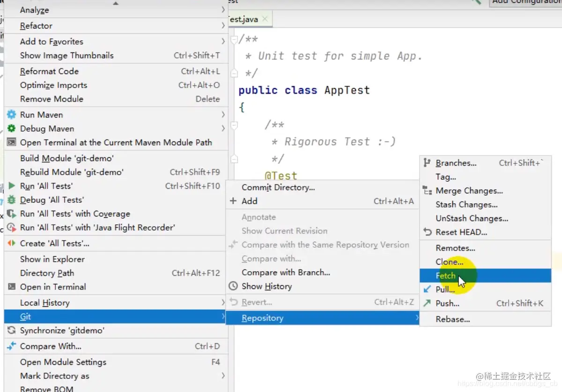Choose Directory Path
562x392 pixels.
[116, 273]
